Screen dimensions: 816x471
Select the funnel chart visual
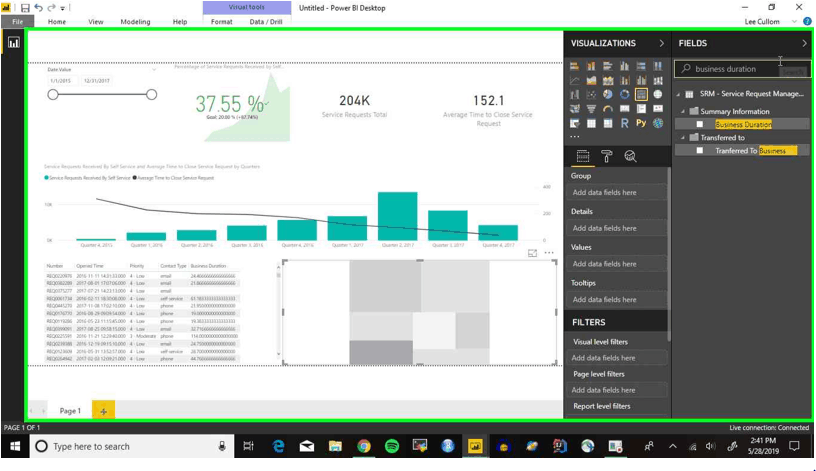(591, 109)
